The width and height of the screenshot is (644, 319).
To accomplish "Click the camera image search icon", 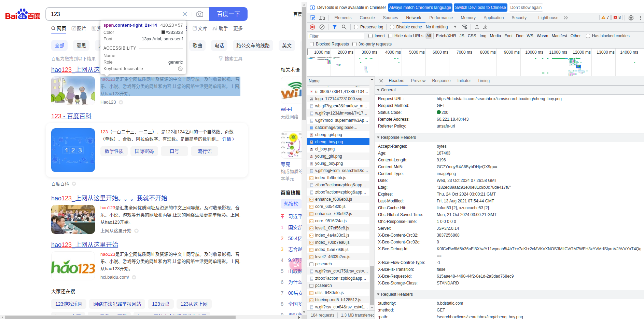I will [x=200, y=14].
